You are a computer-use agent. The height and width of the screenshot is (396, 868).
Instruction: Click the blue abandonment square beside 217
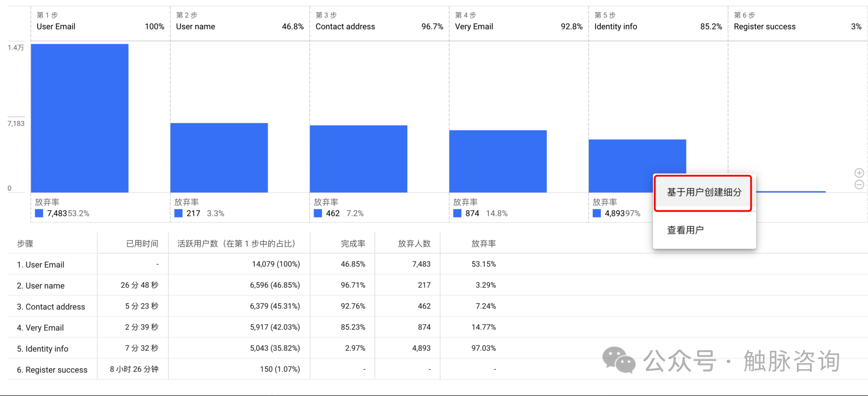(x=178, y=213)
